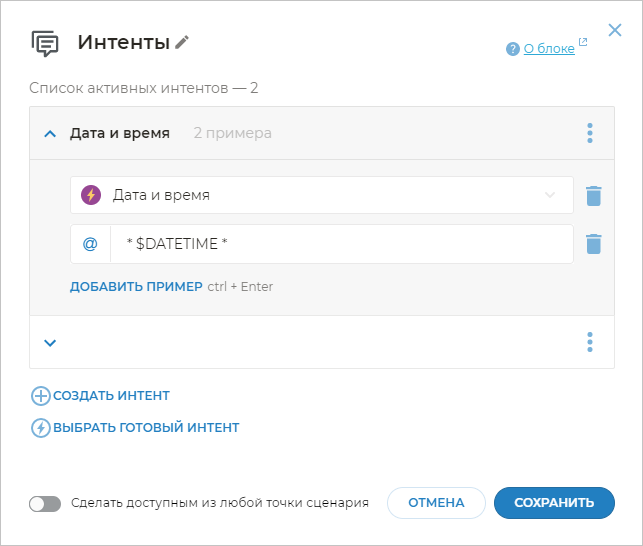The height and width of the screenshot is (546, 643).
Task: Toggle availability from any scenario point
Action: pyautogui.click(x=45, y=503)
